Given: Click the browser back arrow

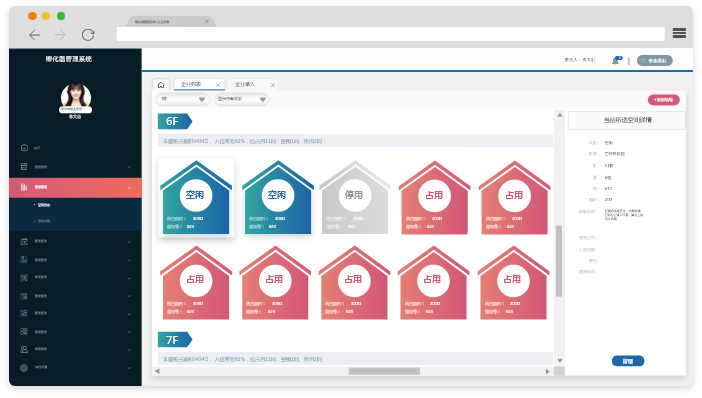Looking at the screenshot, I should (34, 35).
